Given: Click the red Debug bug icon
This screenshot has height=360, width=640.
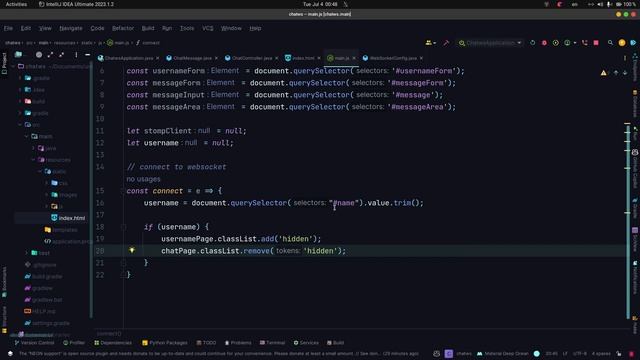Looking at the screenshot, I should point(544,42).
